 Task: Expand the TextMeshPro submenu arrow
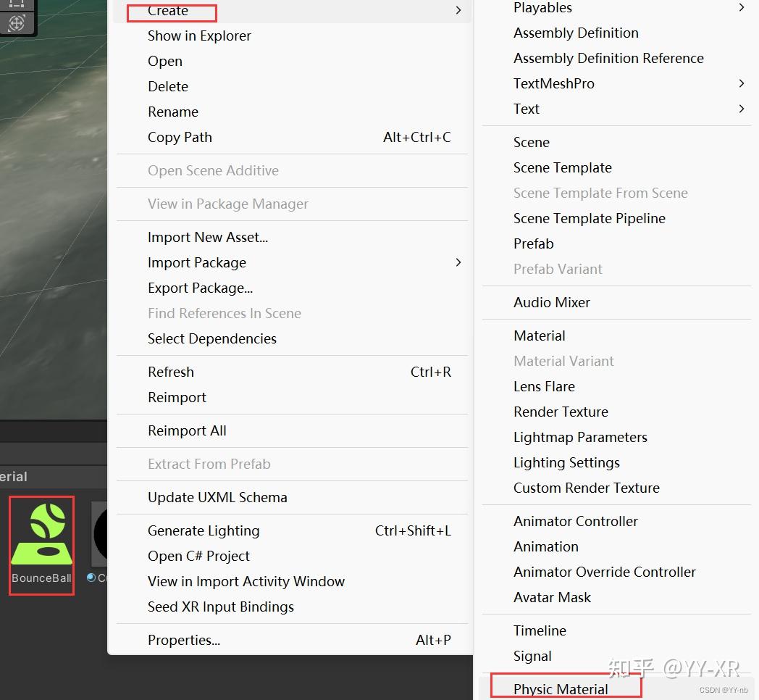click(741, 83)
